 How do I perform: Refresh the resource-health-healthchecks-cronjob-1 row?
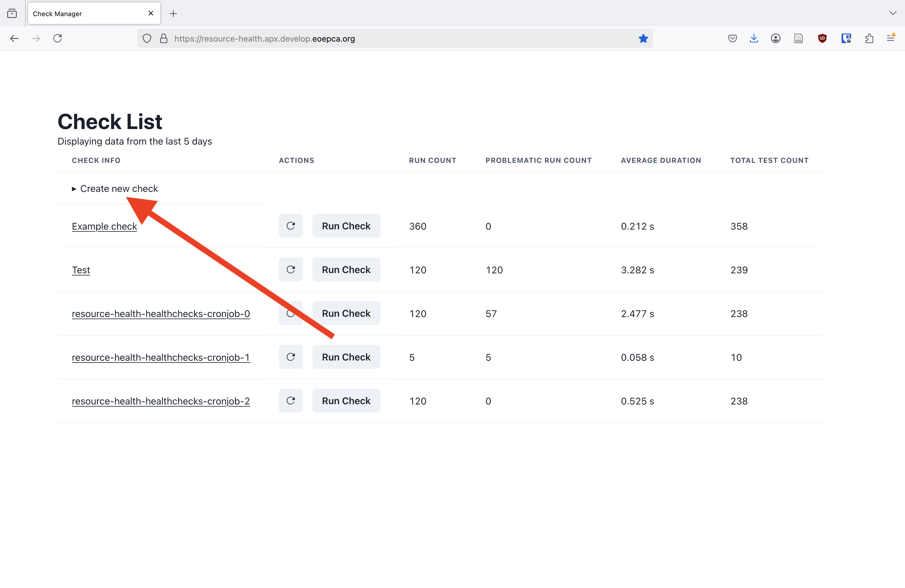pos(291,357)
